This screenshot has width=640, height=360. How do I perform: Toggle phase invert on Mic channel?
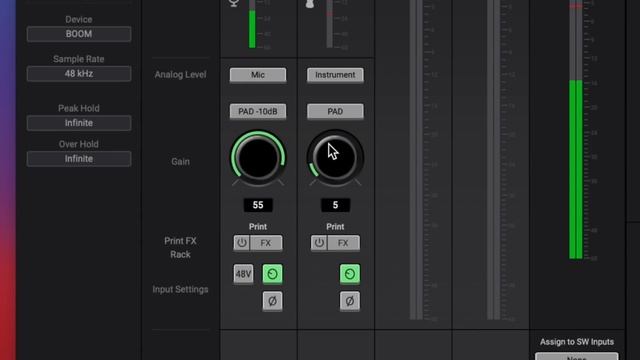272,301
